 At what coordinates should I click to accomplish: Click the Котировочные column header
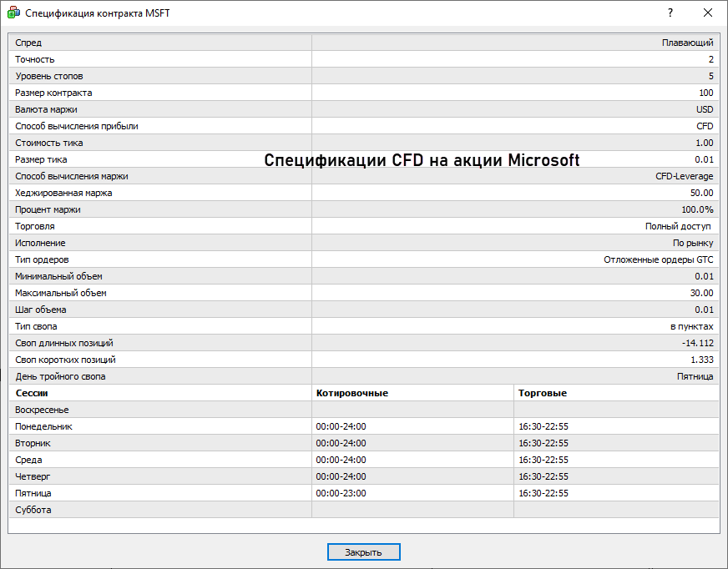tap(352, 393)
